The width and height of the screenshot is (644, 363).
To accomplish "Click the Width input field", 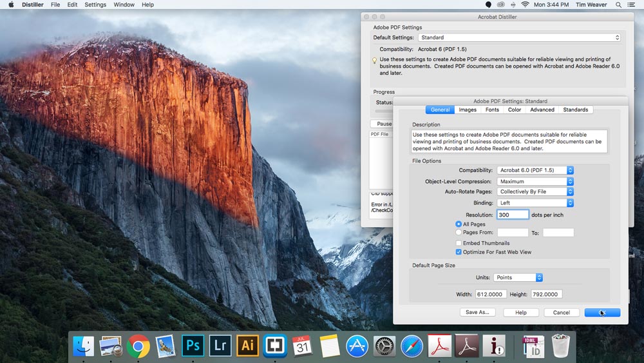I will coord(491,295).
